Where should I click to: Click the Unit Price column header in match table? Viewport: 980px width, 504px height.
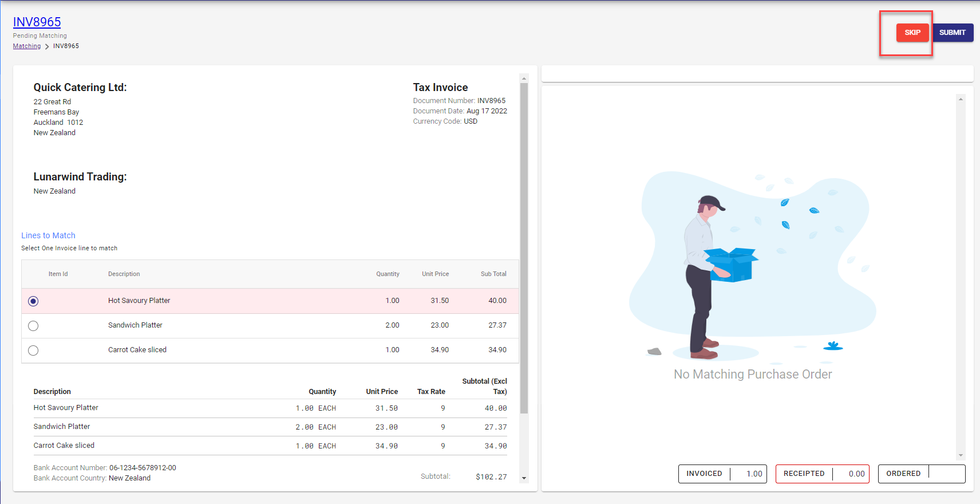(435, 274)
